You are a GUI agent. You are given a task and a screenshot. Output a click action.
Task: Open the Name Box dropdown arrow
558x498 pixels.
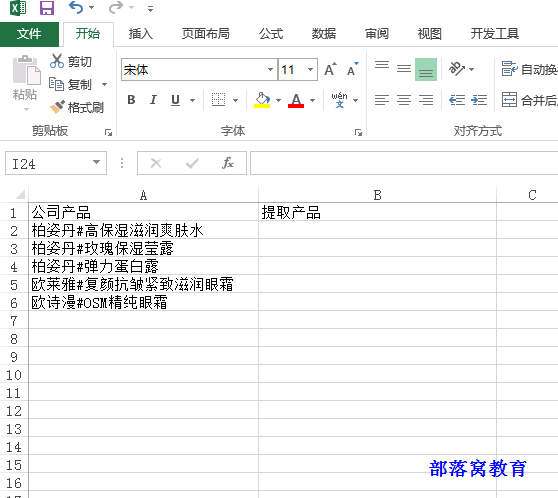pos(96,162)
